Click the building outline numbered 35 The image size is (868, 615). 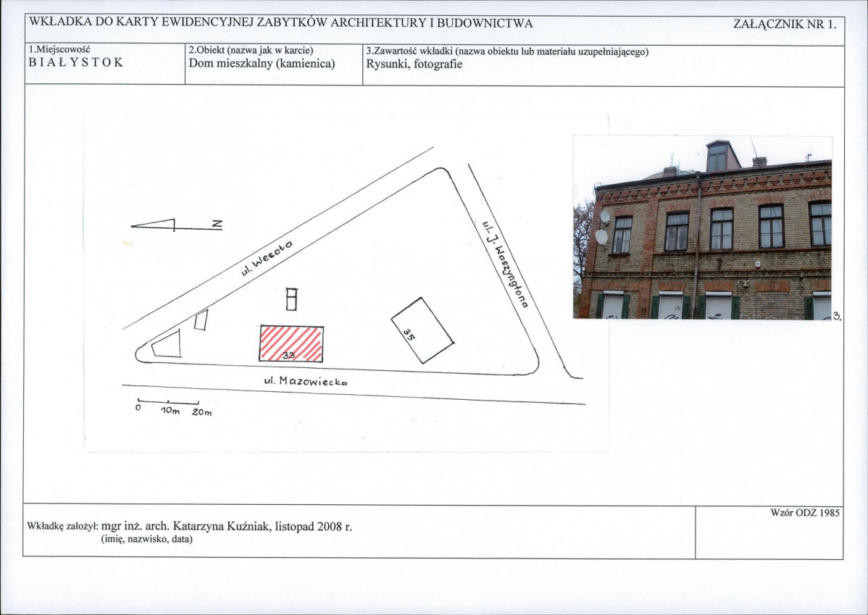(x=422, y=330)
